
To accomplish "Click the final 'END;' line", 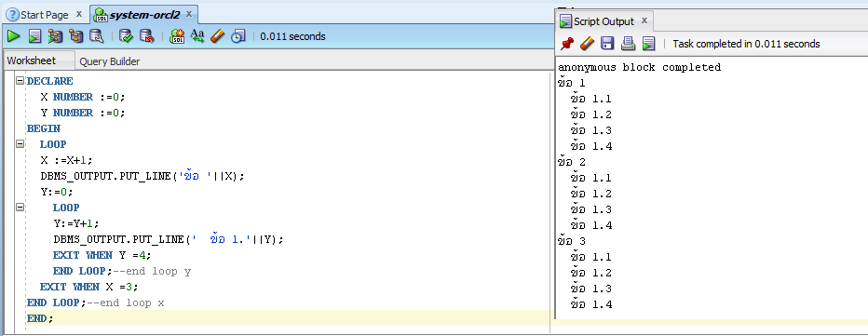I will click(x=40, y=319).
